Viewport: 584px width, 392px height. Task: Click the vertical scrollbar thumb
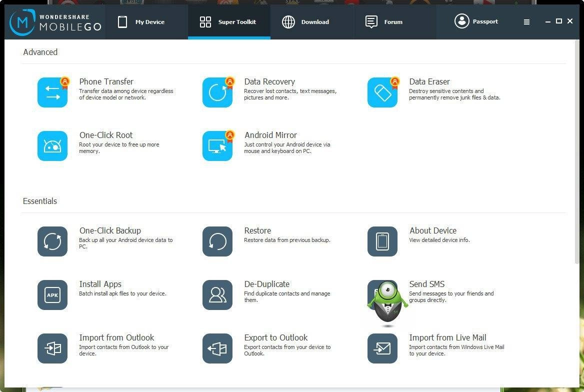click(576, 152)
